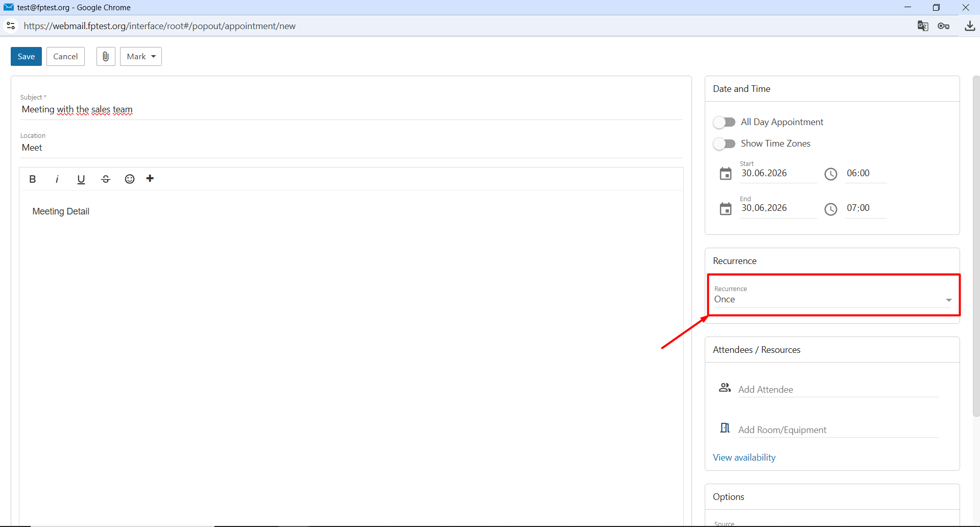Edit the start time 06:00
The width and height of the screenshot is (980, 527).
[x=866, y=173]
